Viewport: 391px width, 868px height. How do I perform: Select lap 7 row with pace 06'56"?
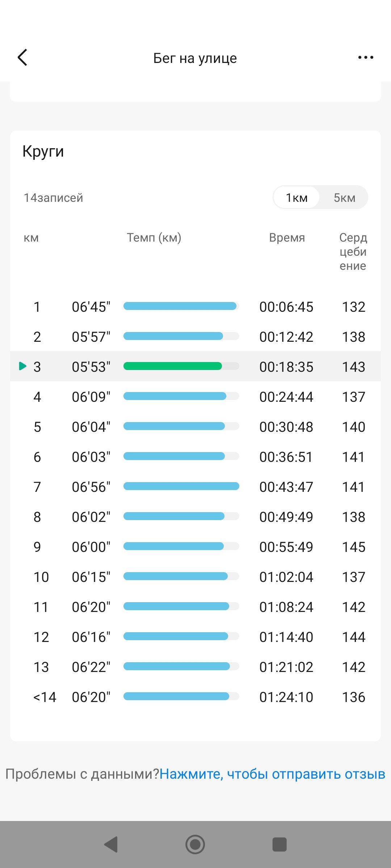point(195,486)
